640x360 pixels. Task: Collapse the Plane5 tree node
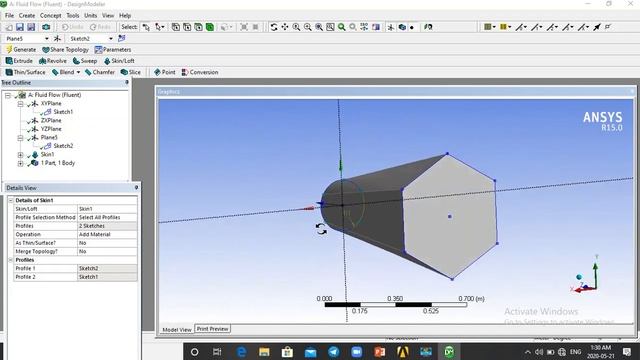pyautogui.click(x=20, y=138)
